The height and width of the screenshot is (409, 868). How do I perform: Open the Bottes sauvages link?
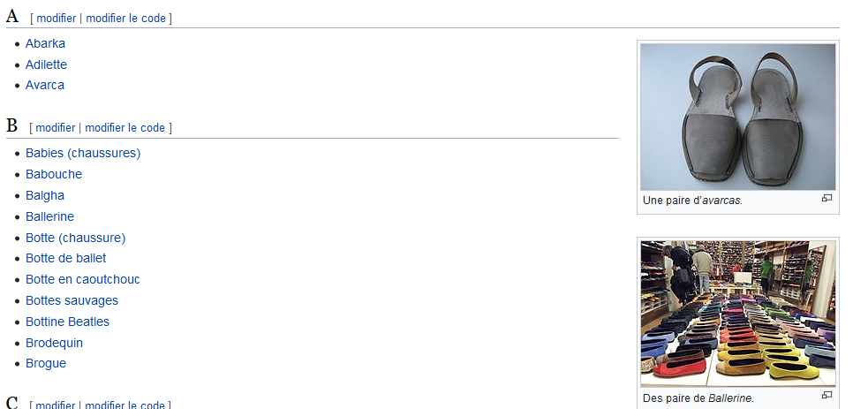tap(72, 300)
